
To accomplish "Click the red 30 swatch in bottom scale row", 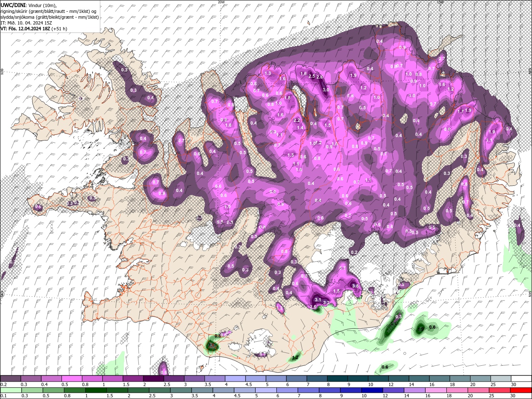I will [521, 390].
